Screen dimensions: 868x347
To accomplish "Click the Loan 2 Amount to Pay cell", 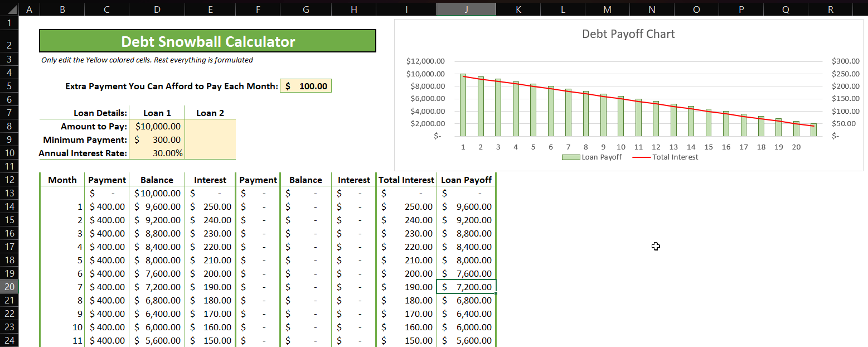I will click(x=210, y=126).
